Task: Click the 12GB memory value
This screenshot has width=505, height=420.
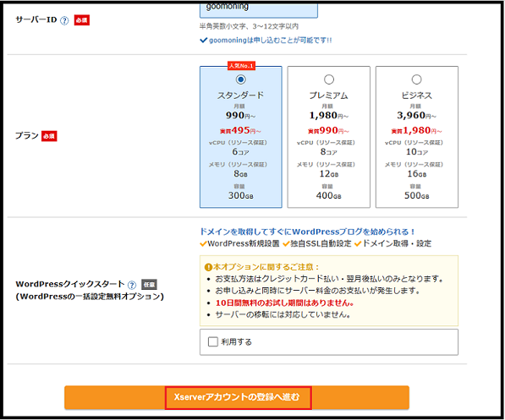Action: pyautogui.click(x=328, y=174)
